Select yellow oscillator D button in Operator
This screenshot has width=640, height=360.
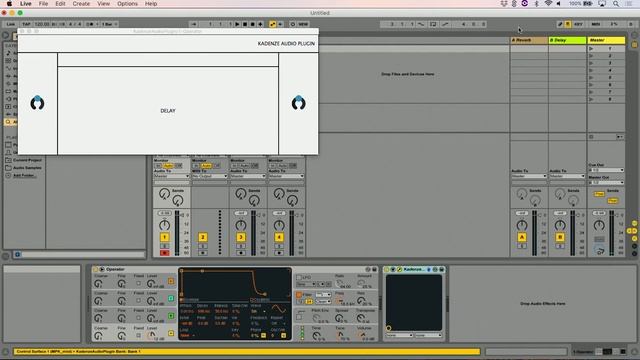[x=171, y=281]
